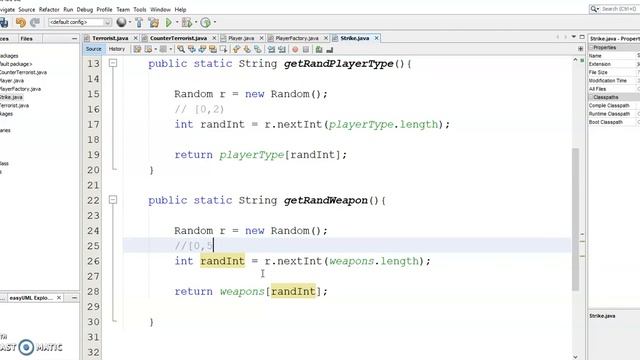Open the document list dropdown arrow in the tab bar

coord(573,37)
